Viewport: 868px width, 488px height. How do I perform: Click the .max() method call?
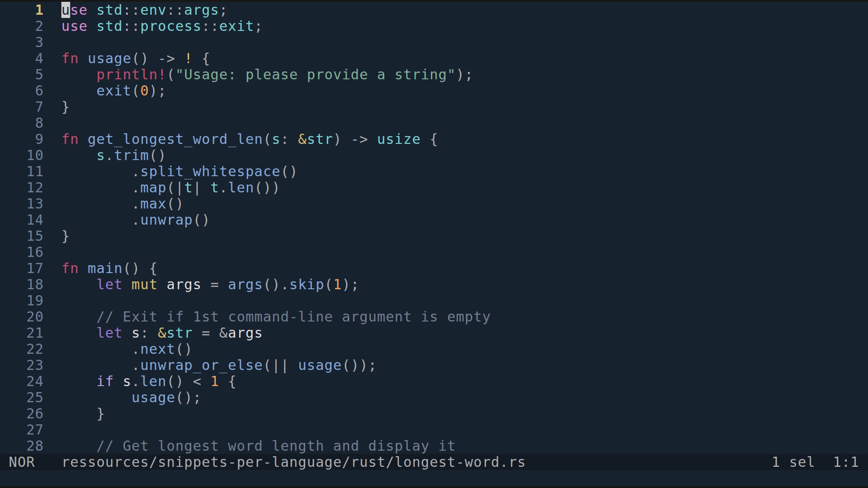157,204
